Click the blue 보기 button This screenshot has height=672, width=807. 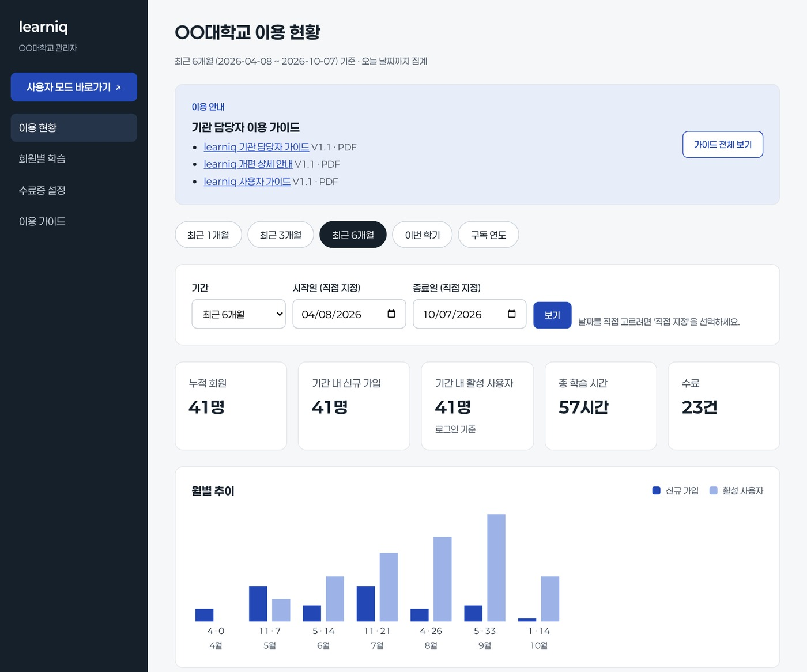point(552,315)
